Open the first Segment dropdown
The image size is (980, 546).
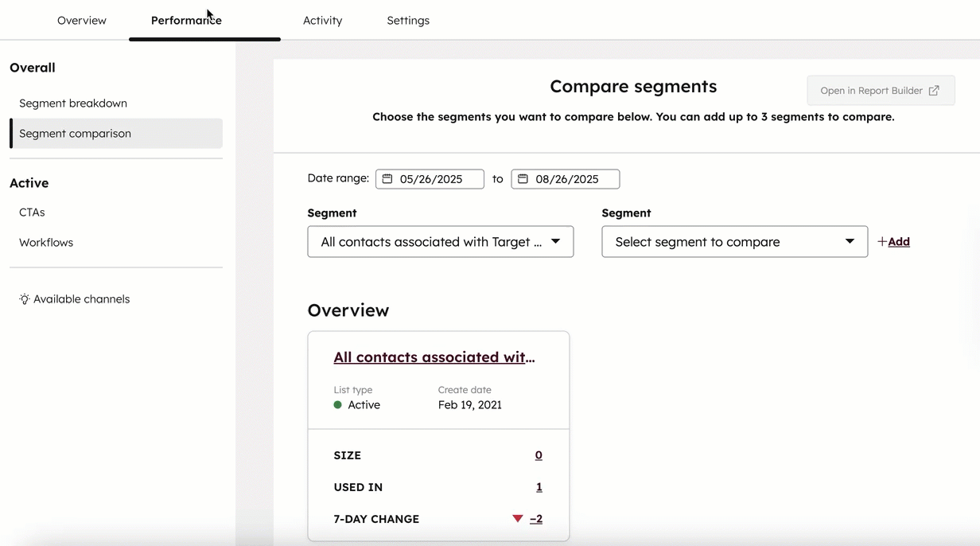(x=440, y=241)
